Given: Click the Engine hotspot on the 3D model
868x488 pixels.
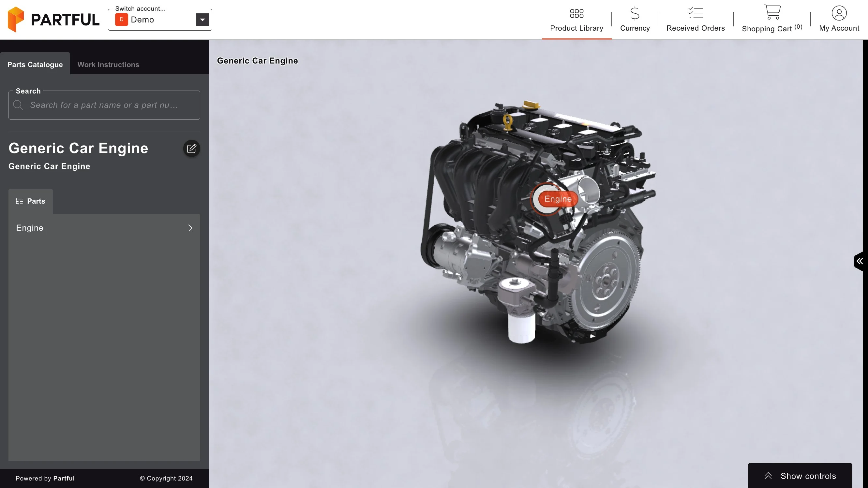Looking at the screenshot, I should 558,199.
